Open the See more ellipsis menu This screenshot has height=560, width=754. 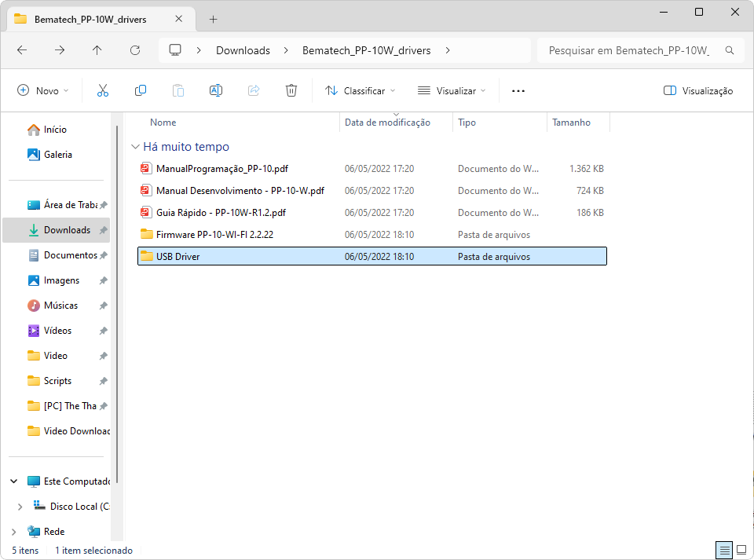518,91
